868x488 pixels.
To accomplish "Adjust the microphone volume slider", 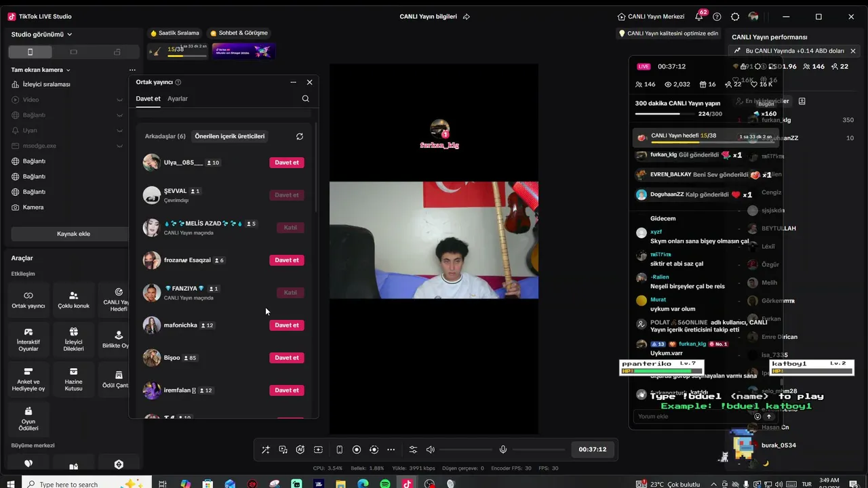I will click(538, 449).
